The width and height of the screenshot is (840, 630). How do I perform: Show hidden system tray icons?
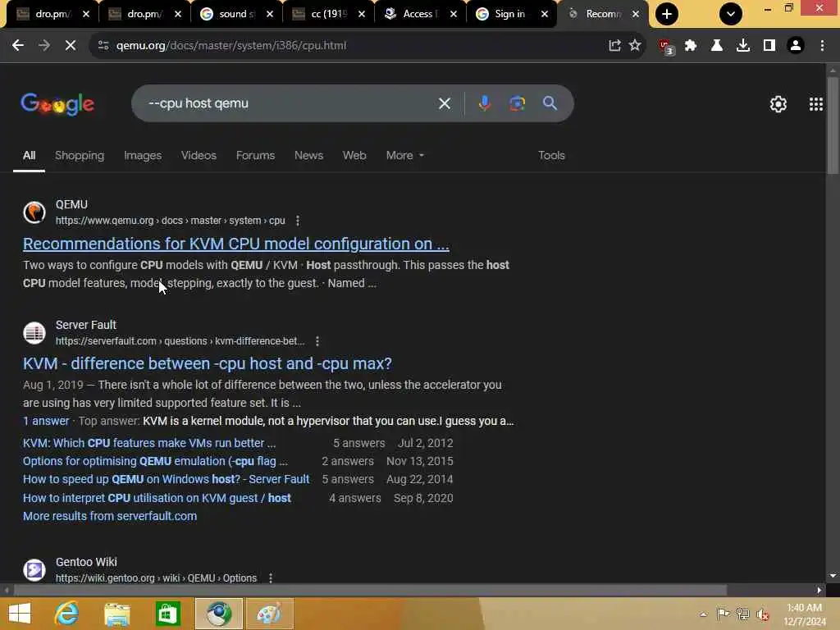click(x=703, y=614)
